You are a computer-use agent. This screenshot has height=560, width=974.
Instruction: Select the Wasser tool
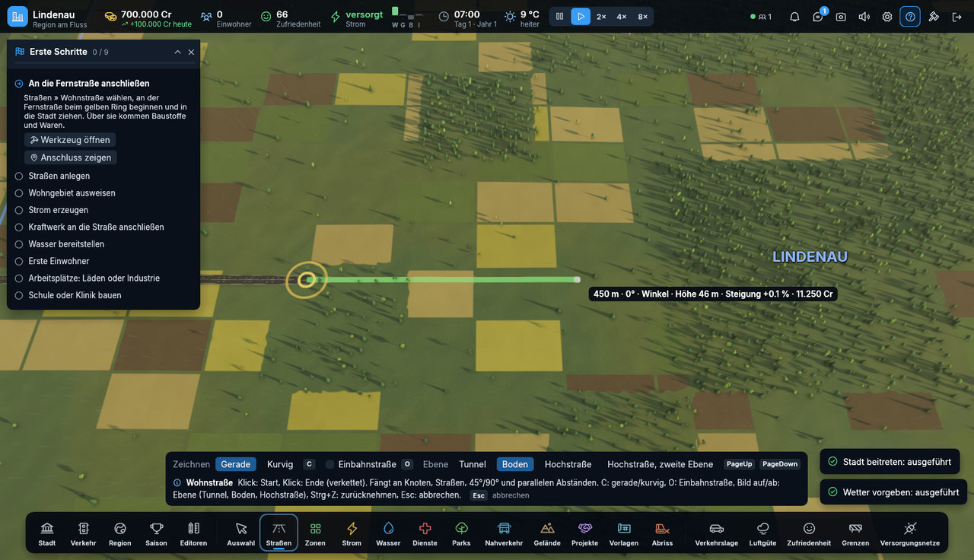click(388, 533)
